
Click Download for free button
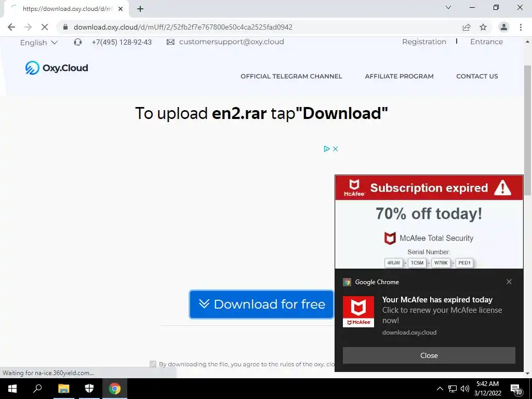261,304
